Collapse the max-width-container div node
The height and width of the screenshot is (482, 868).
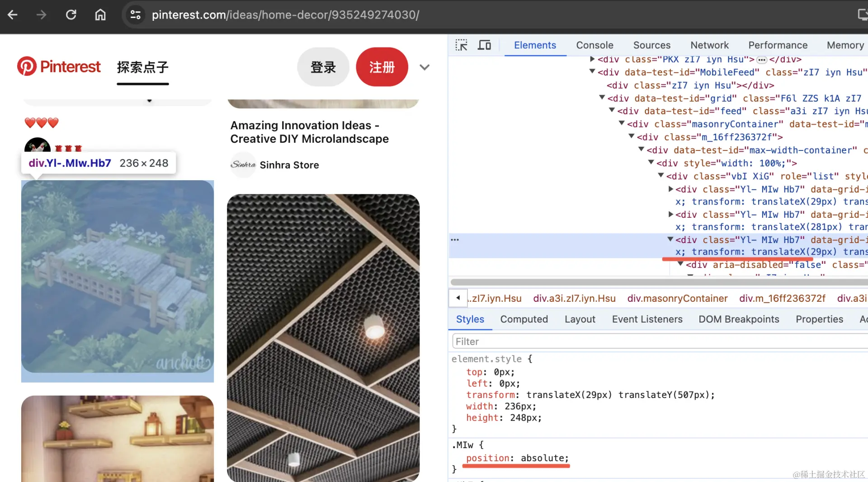641,150
